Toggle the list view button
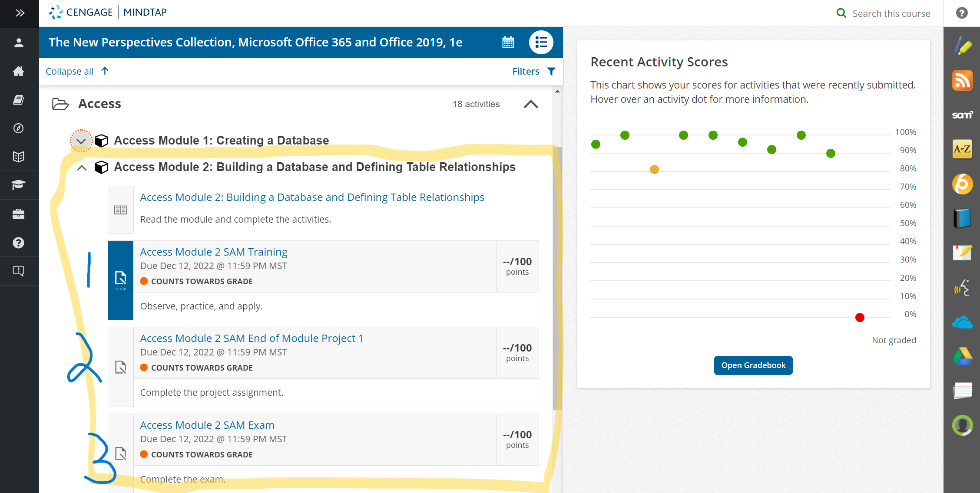The image size is (980, 493). coord(541,42)
